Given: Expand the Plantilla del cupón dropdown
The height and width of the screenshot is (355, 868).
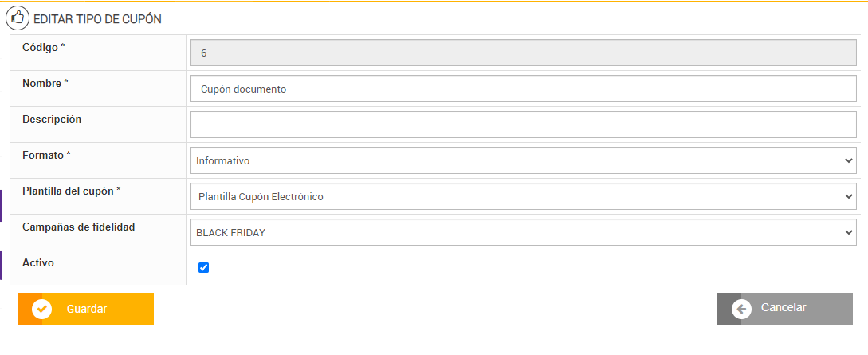Looking at the screenshot, I should click(523, 196).
